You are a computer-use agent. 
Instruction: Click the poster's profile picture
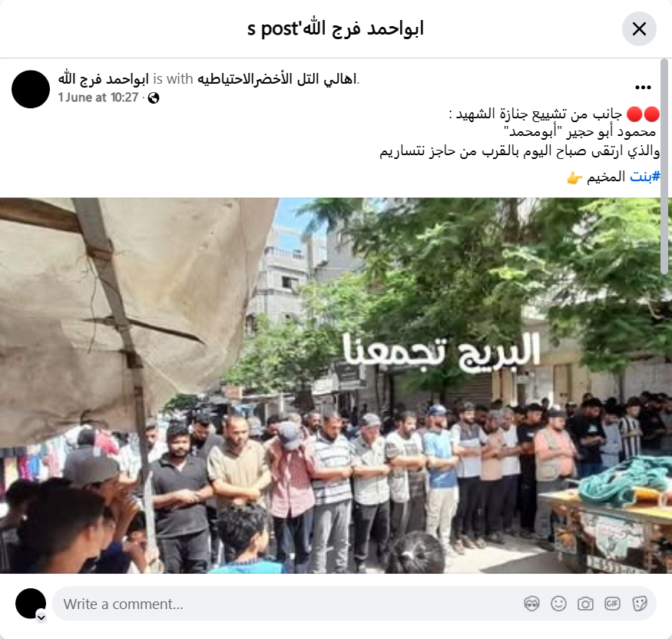click(x=31, y=89)
